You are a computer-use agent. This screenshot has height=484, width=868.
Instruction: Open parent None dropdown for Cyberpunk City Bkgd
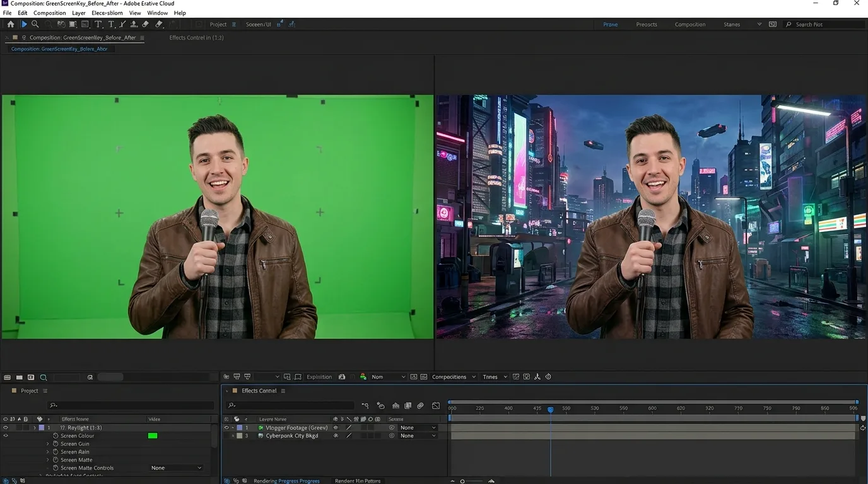click(418, 436)
